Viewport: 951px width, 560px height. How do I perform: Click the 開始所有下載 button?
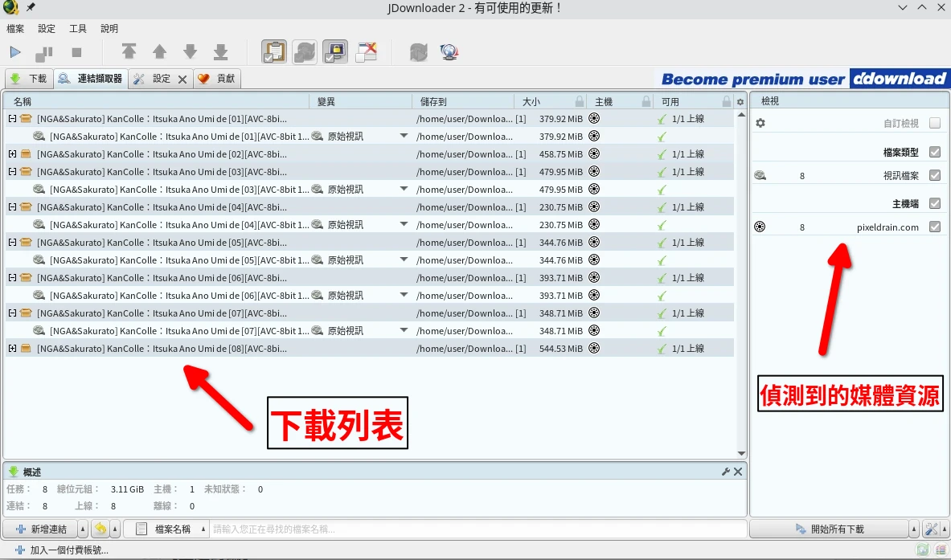click(830, 529)
